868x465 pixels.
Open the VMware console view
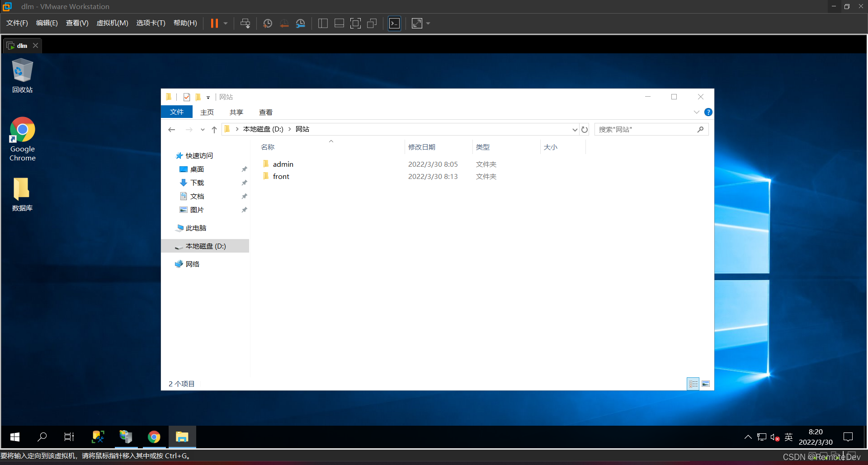point(394,23)
